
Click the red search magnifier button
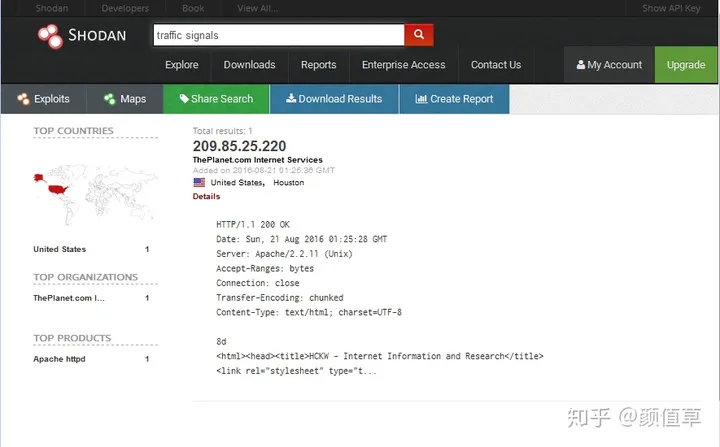point(418,35)
